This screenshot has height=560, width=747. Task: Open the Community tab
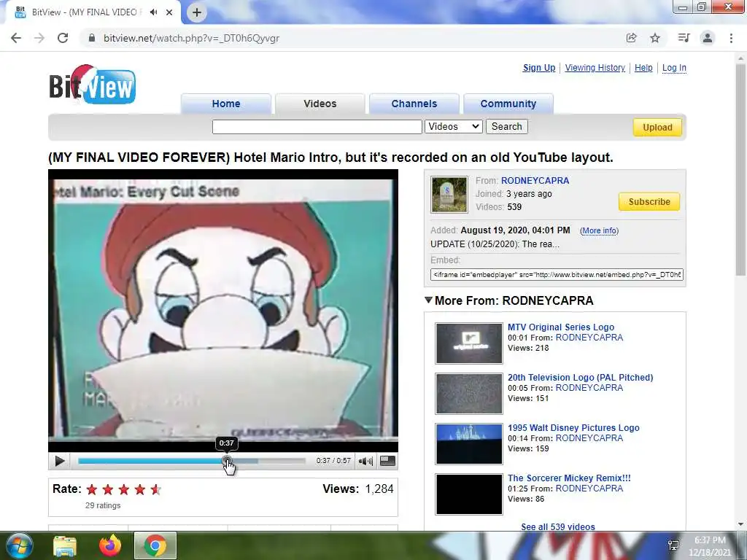point(508,104)
